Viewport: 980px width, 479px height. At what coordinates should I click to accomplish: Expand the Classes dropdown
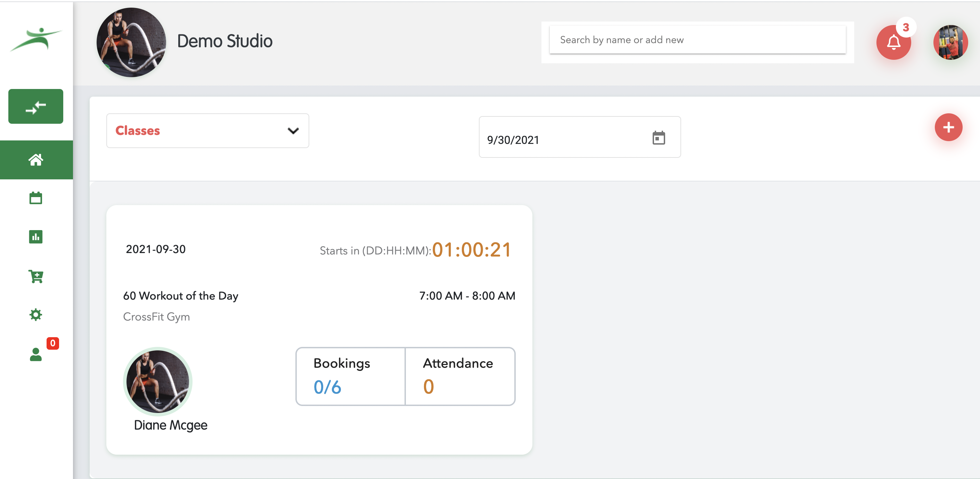(x=207, y=130)
